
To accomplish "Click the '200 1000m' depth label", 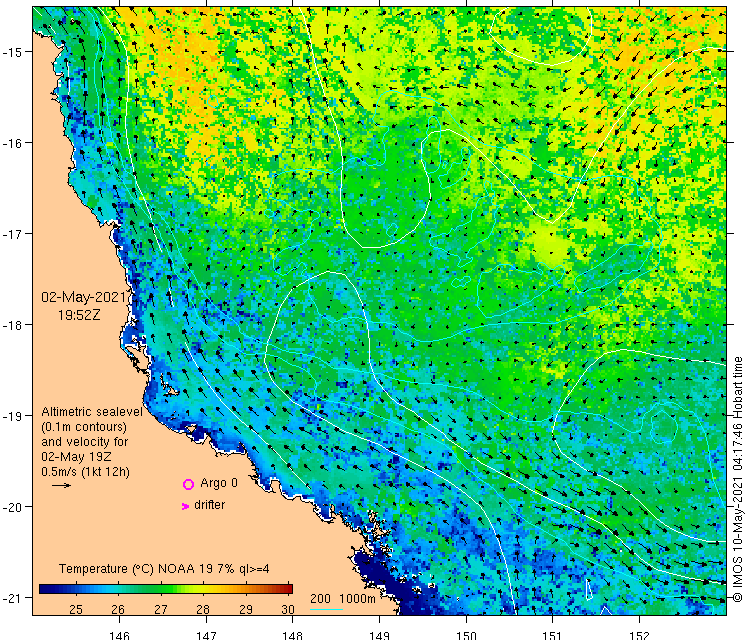I will (342, 598).
